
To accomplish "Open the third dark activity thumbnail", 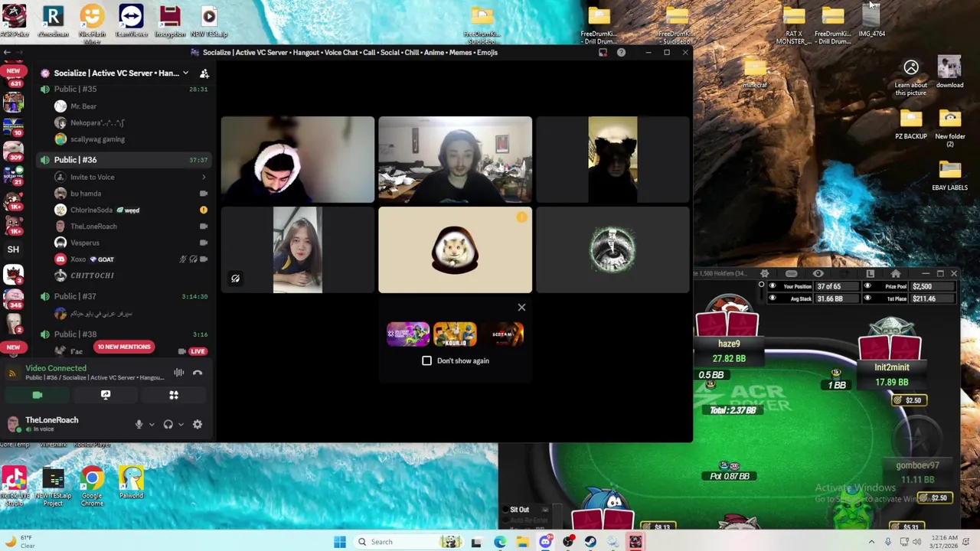I will pyautogui.click(x=502, y=334).
